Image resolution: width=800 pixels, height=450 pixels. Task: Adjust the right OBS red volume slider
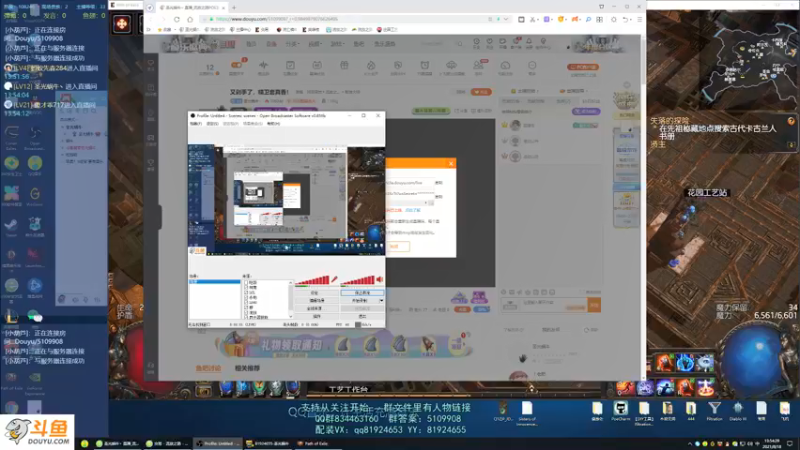point(358,280)
